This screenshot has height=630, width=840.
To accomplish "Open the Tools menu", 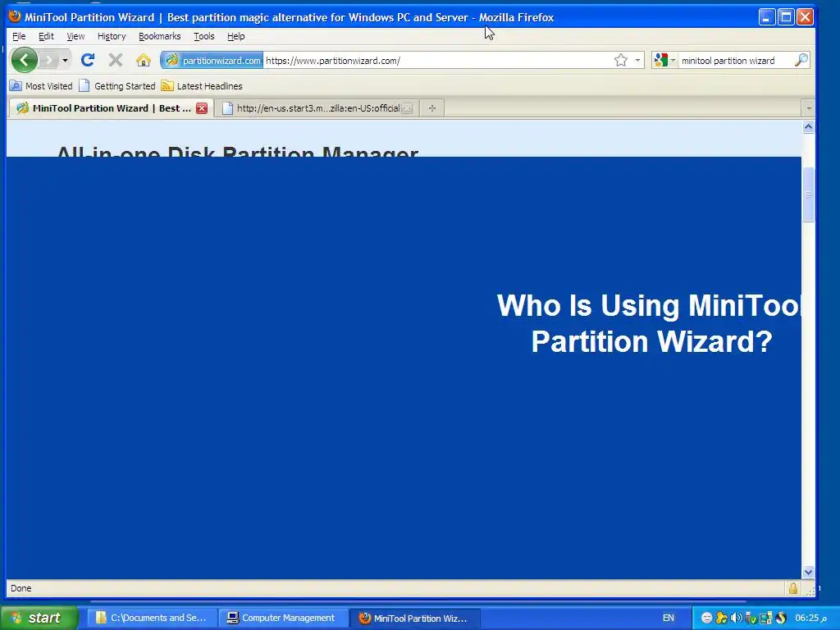I will (203, 36).
